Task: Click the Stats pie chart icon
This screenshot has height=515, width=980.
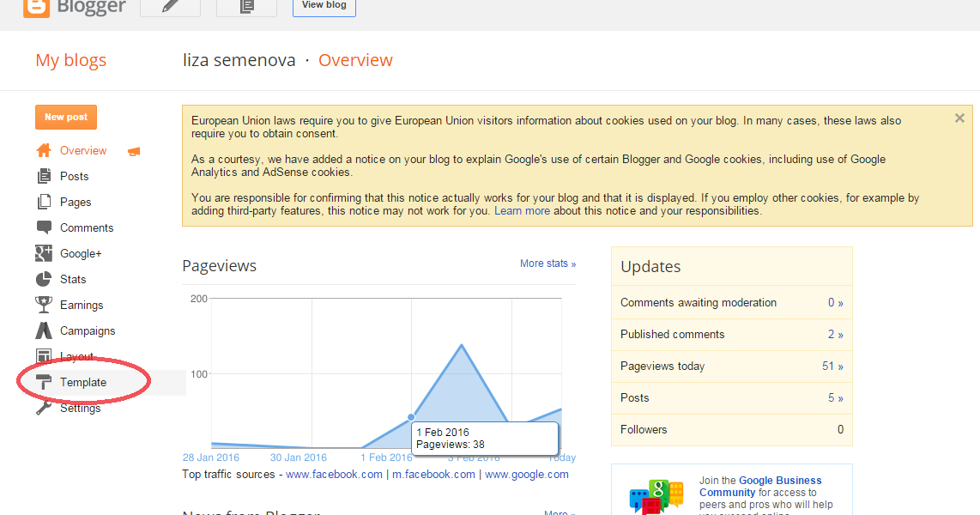Action: (x=44, y=279)
